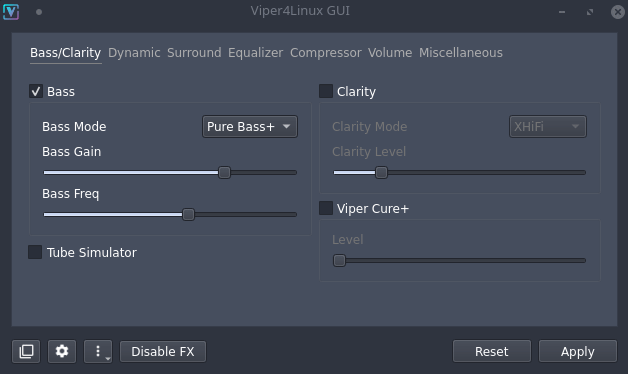Viewport: 628px width, 374px height.
Task: Click the pin dot beside the app logo
Action: point(39,12)
